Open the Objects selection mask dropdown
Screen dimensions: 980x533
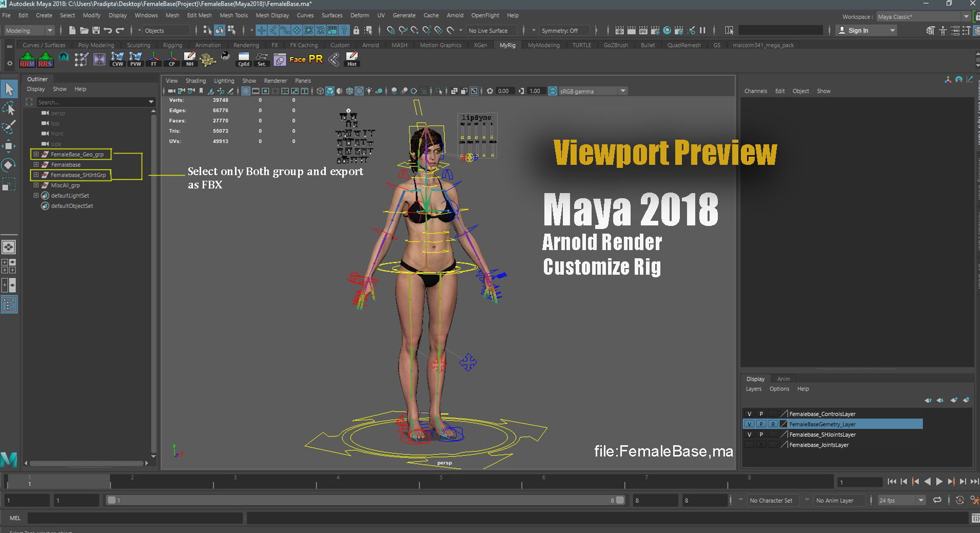coord(166,31)
